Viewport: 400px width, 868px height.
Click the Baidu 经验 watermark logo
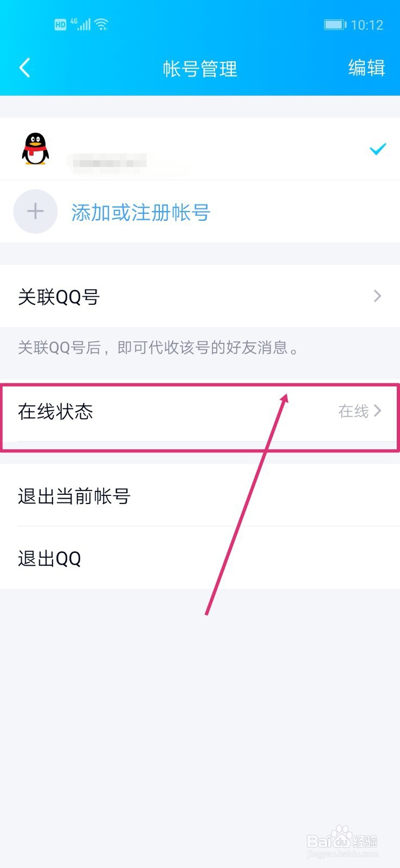click(344, 841)
